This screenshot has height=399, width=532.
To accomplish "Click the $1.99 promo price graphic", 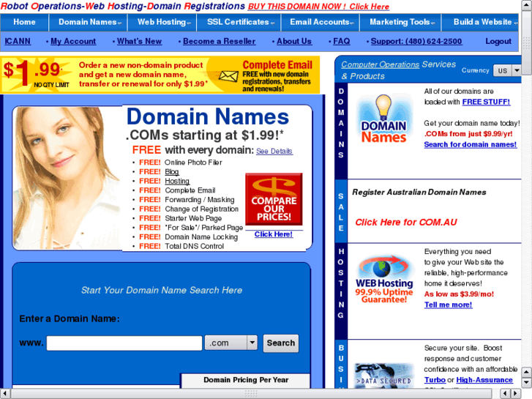I will tap(37, 74).
